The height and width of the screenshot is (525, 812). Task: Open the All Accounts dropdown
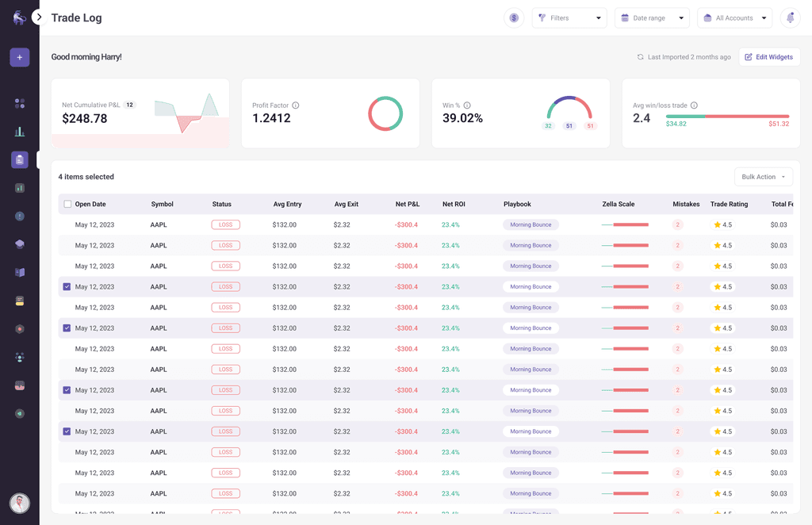734,18
